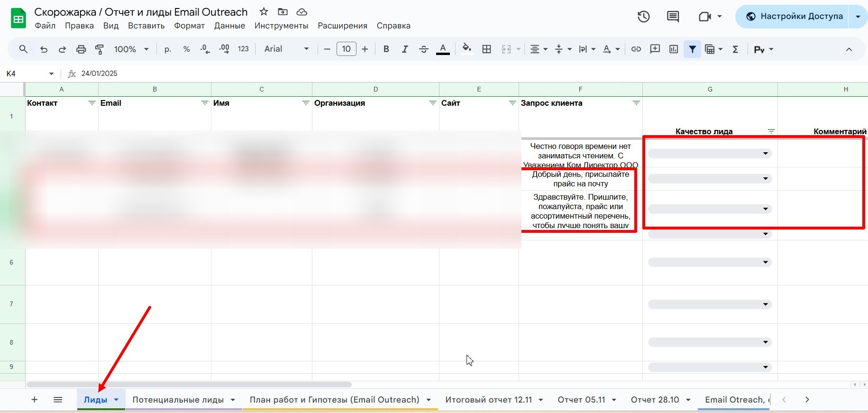The height and width of the screenshot is (413, 868).
Task: Apply strikethrough formatting
Action: (424, 49)
